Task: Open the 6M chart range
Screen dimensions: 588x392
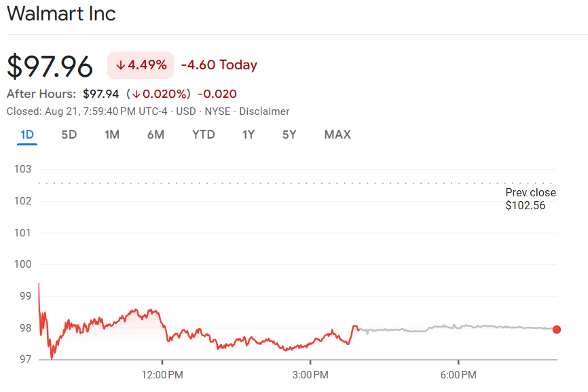Action: 155,135
